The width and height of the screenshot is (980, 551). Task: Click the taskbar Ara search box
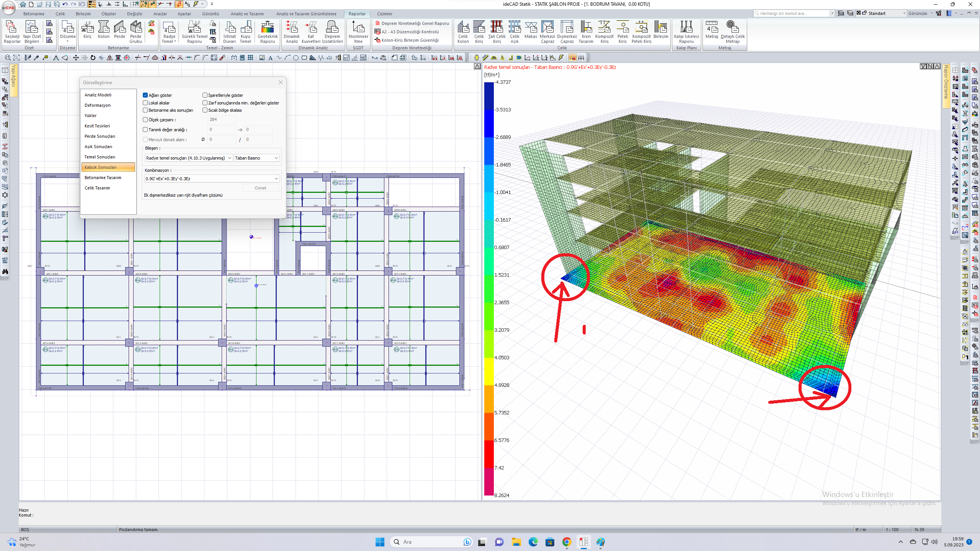pyautogui.click(x=431, y=542)
